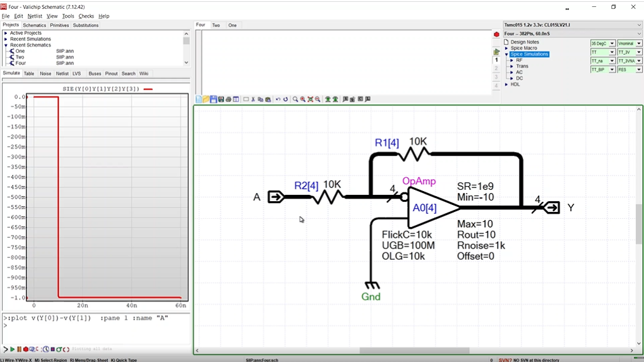
Task: Open the Netlist menu
Action: coord(35,16)
